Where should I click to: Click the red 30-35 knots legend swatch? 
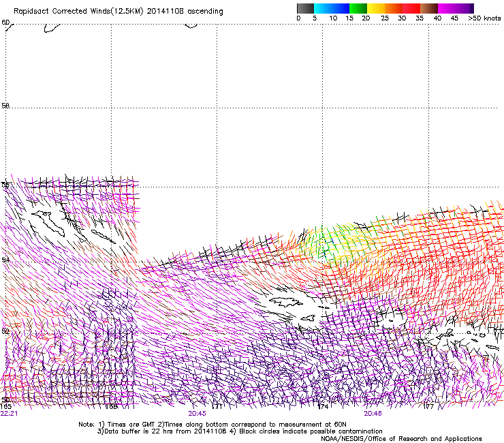(411, 8)
